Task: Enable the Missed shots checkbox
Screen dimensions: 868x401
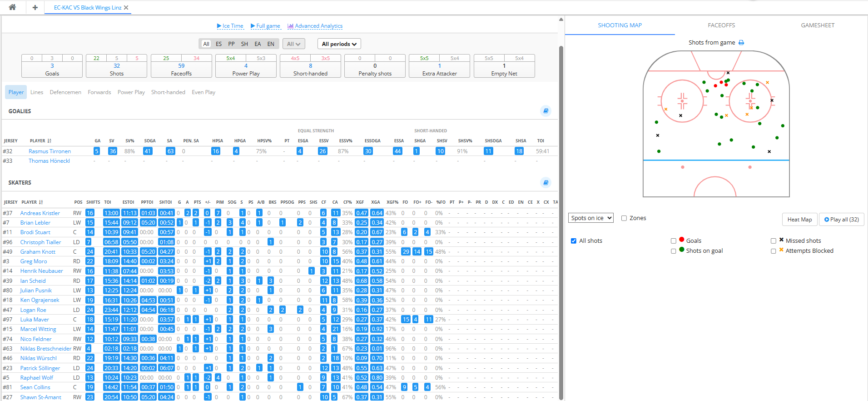Action: [x=774, y=241]
